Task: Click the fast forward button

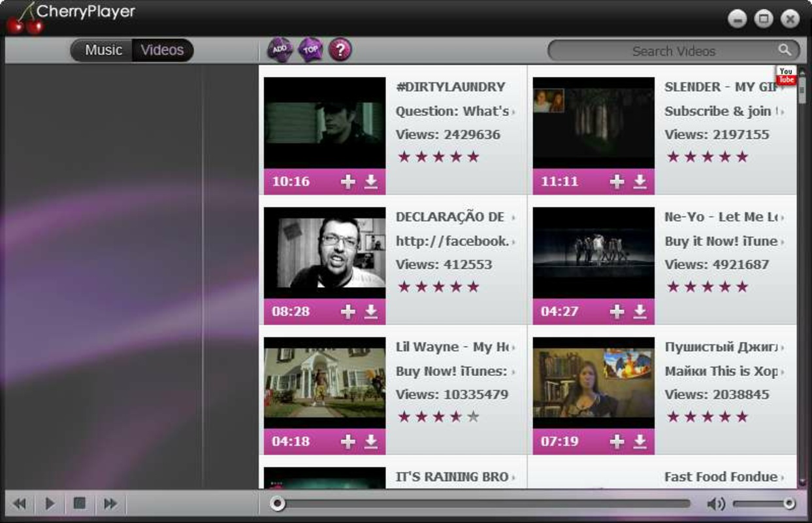Action: (x=110, y=504)
